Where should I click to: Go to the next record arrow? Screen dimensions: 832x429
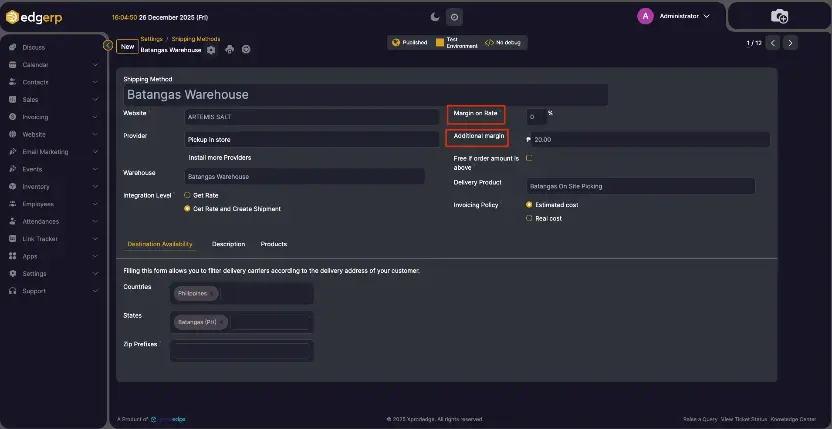790,43
